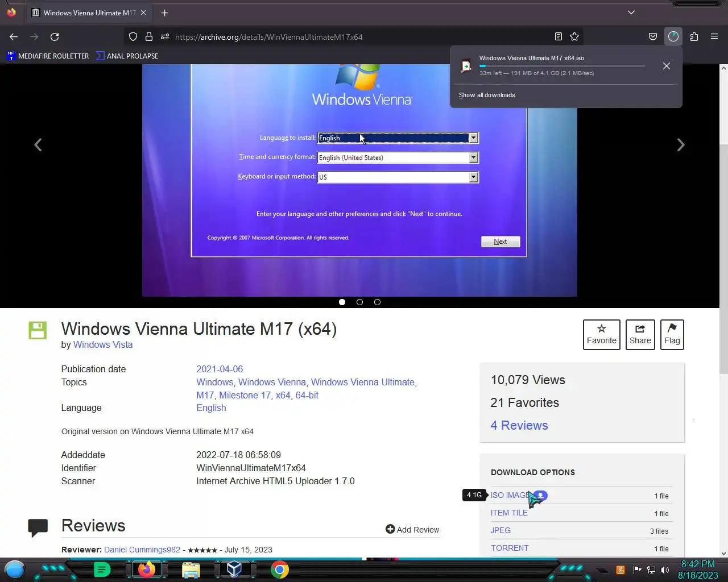Open the green notes app on taskbar
The image size is (728, 582).
pyautogui.click(x=102, y=569)
